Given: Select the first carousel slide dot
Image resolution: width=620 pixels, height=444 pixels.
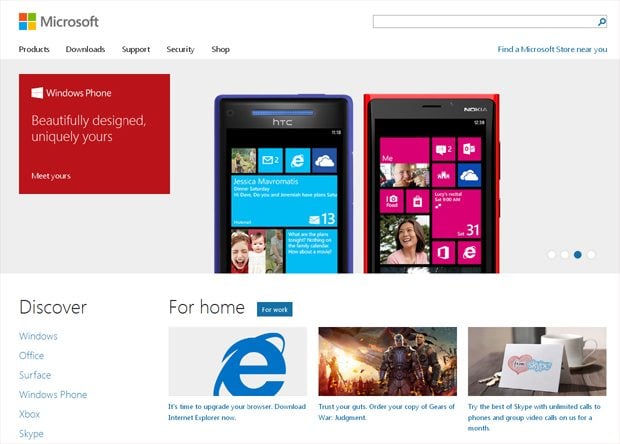Looking at the screenshot, I should click(x=552, y=255).
